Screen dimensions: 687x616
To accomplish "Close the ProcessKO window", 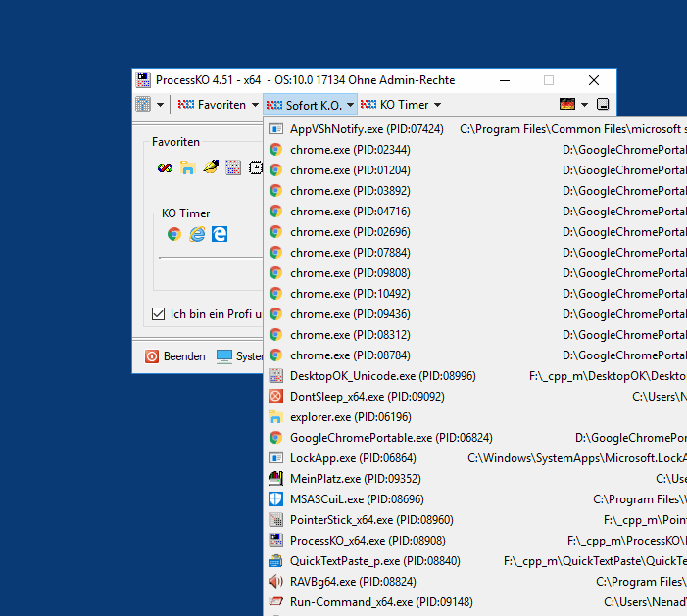I will point(594,80).
